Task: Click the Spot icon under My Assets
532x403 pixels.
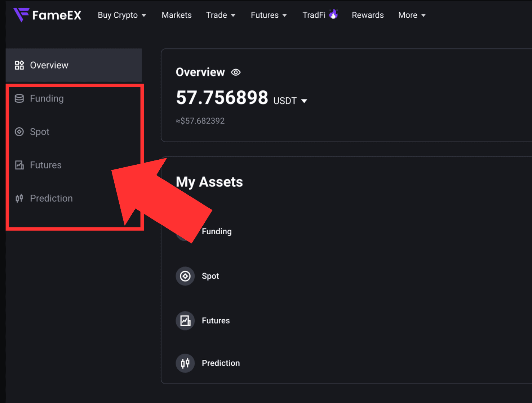Action: (x=185, y=276)
